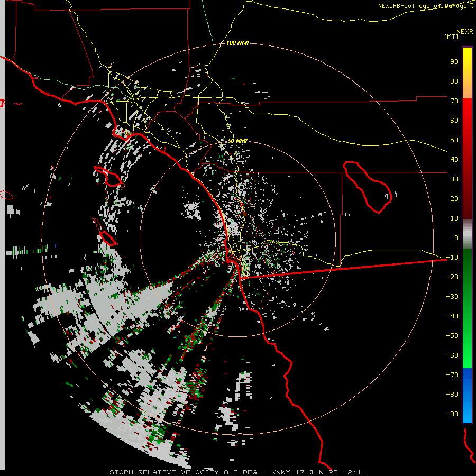Click the gray zero-velocity segment of the color bar
This screenshot has width=476, height=476.
(467, 234)
